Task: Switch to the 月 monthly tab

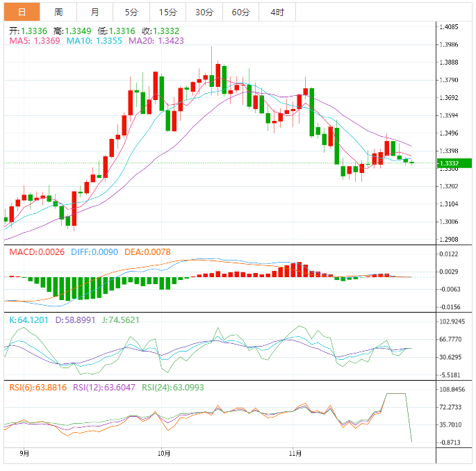Action: [95, 12]
